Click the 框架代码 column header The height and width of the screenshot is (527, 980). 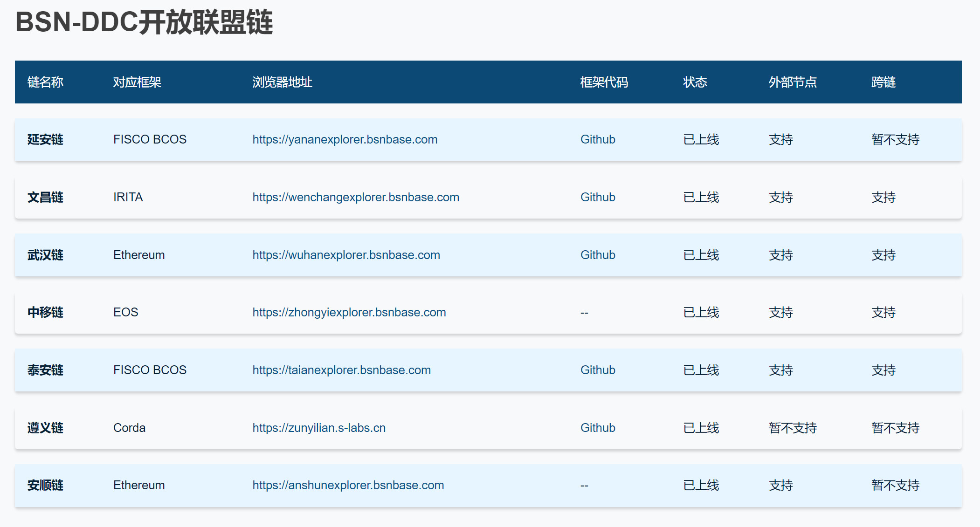(604, 82)
